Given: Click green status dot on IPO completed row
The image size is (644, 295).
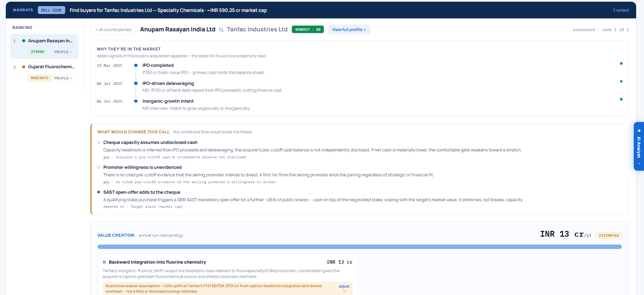Looking at the screenshot, I should tap(621, 63).
